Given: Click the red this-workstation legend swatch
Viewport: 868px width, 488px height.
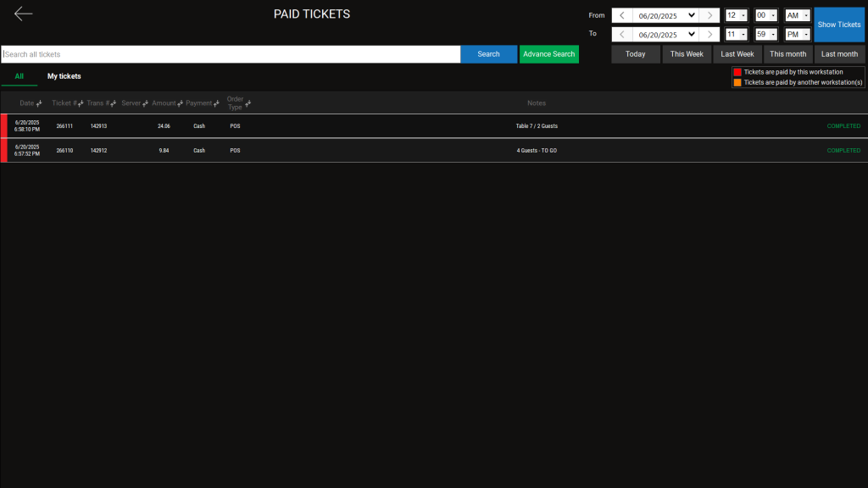Looking at the screenshot, I should click(737, 73).
